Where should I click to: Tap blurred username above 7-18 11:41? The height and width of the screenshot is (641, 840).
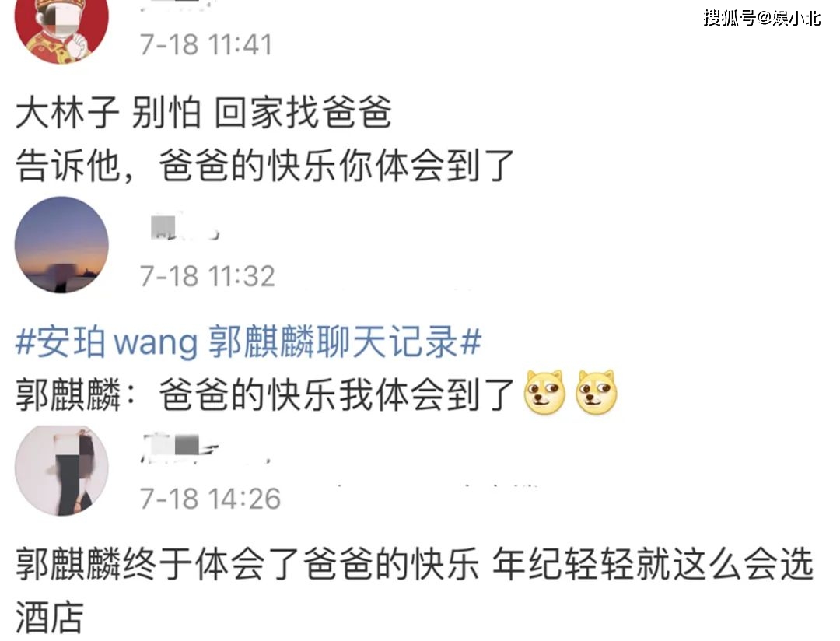click(x=177, y=6)
